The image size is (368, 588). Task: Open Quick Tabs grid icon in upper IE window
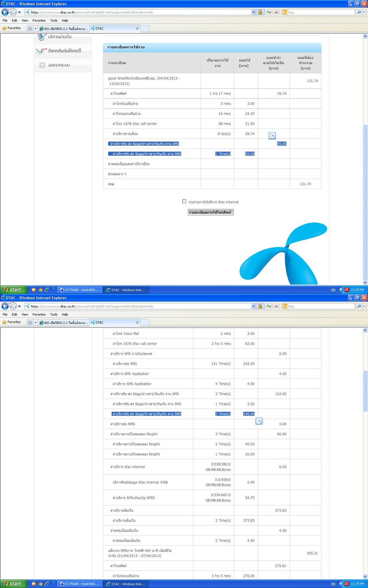[x=30, y=28]
